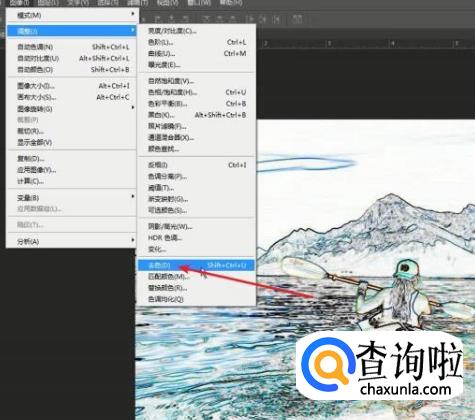Viewport: 475px width, 420px height.
Task: Open 通道混合器(X)... adjustment
Action: pos(197,137)
